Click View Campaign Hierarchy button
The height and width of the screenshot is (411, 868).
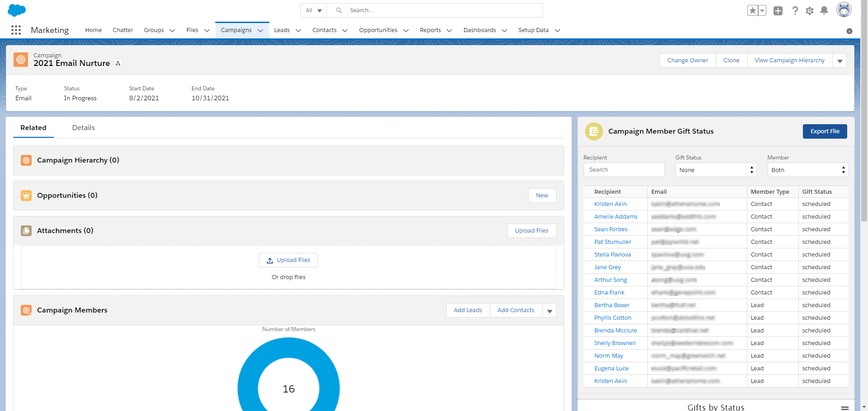pos(790,61)
